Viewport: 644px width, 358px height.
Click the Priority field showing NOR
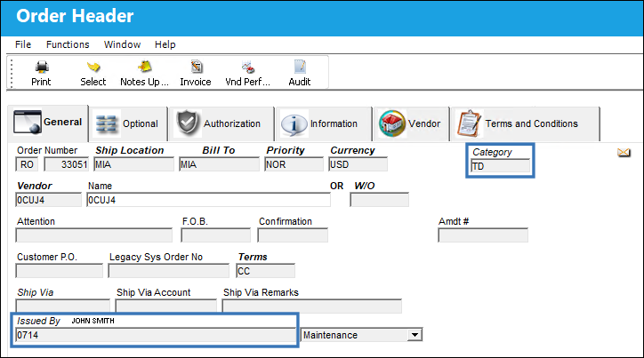click(x=294, y=164)
